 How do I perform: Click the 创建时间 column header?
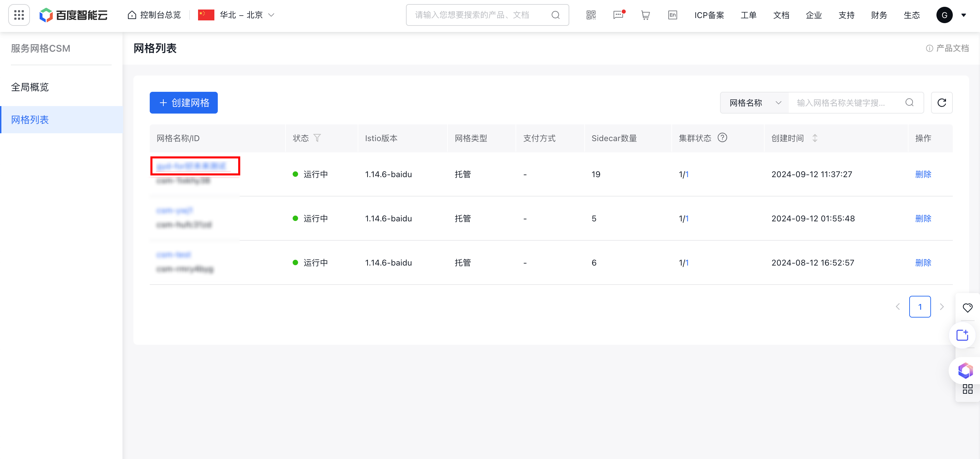(x=787, y=138)
